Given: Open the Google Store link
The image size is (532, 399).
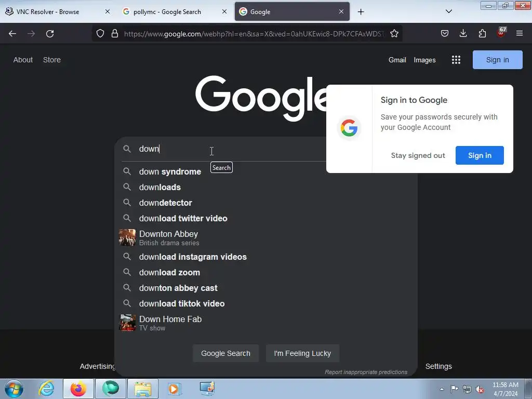Looking at the screenshot, I should point(52,60).
